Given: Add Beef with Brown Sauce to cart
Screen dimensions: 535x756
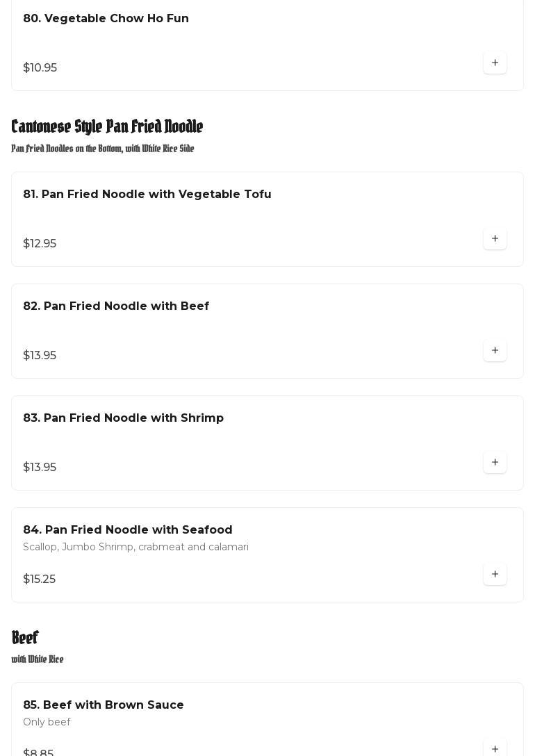Looking at the screenshot, I should [x=495, y=748].
